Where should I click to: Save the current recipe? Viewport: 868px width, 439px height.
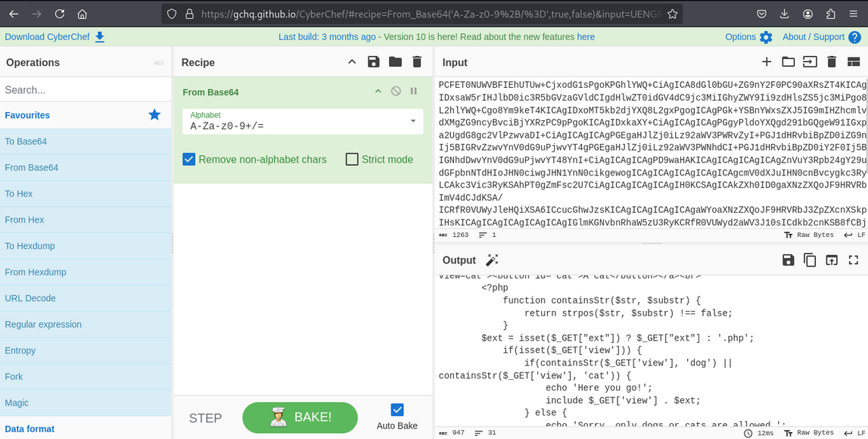pos(373,62)
